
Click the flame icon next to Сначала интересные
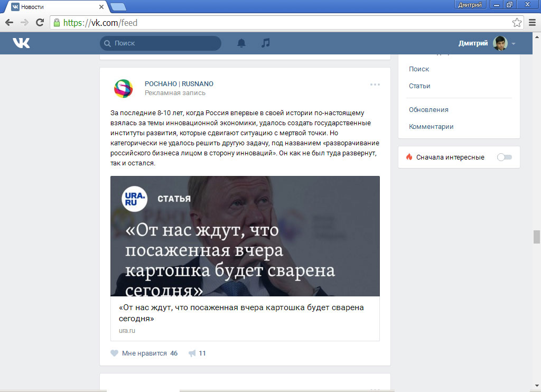pyautogui.click(x=409, y=157)
